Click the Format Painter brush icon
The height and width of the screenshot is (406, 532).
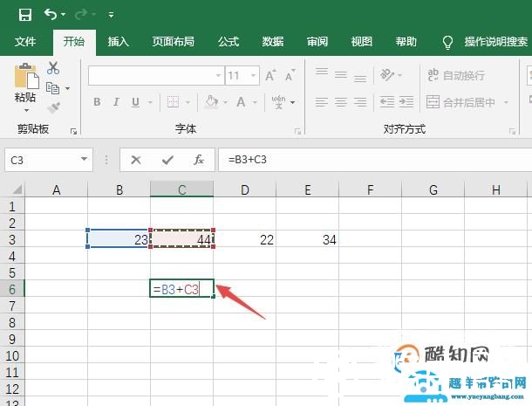click(53, 107)
